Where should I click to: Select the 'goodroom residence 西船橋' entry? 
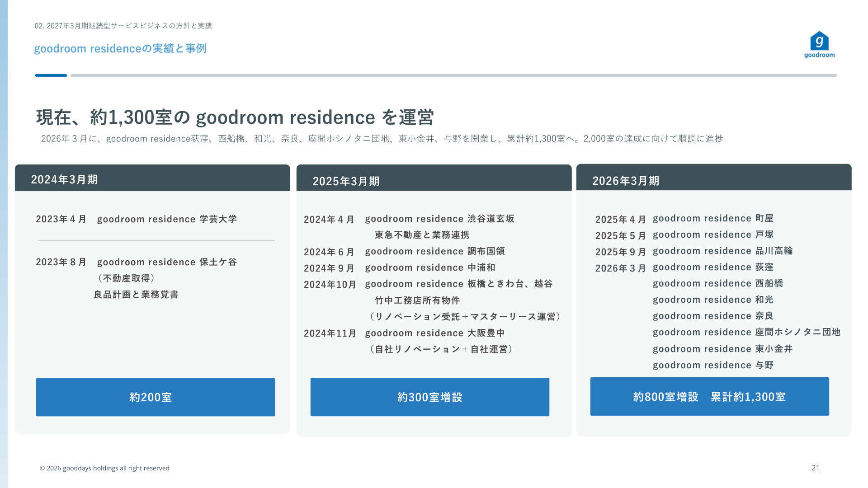click(x=718, y=283)
